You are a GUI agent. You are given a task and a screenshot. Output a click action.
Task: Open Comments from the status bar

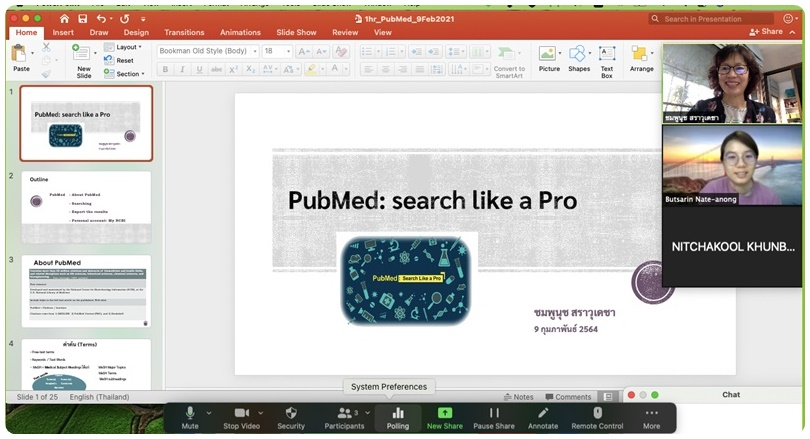click(568, 397)
